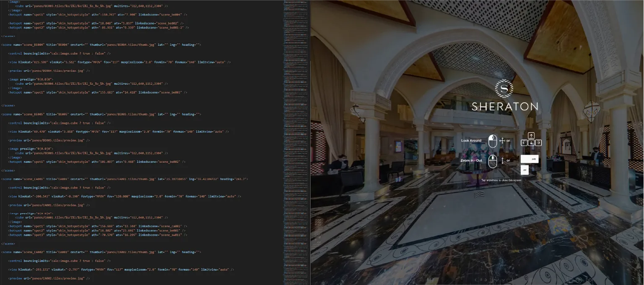The height and width of the screenshot is (285, 644).
Task: Click the hotspot linked to scene_be001
Action: 97,230
